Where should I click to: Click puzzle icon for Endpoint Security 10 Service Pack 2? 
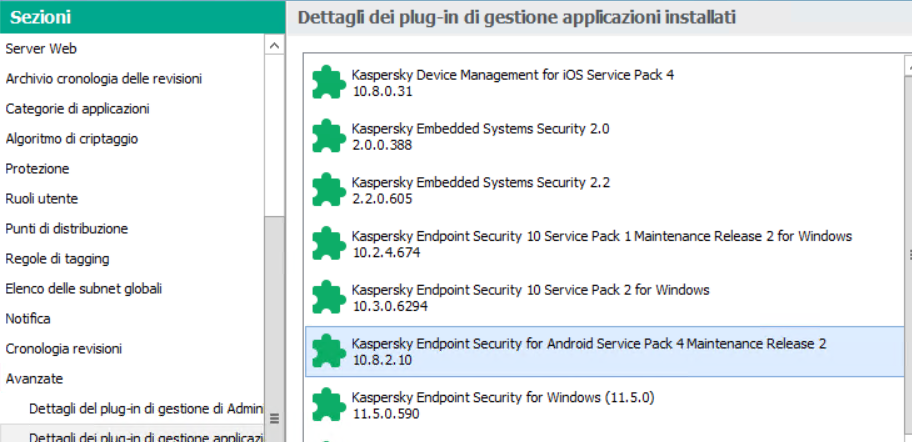click(327, 298)
